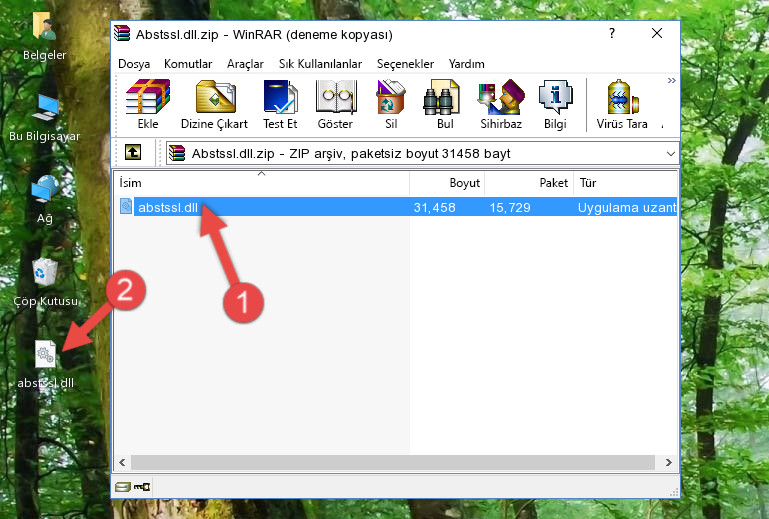Select the abstssl.dll desktop file
The image size is (769, 519).
click(x=46, y=364)
